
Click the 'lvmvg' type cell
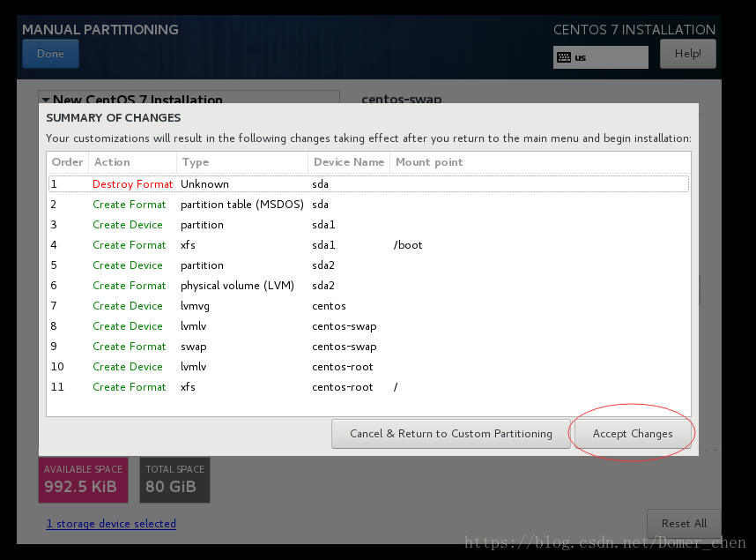tap(195, 306)
